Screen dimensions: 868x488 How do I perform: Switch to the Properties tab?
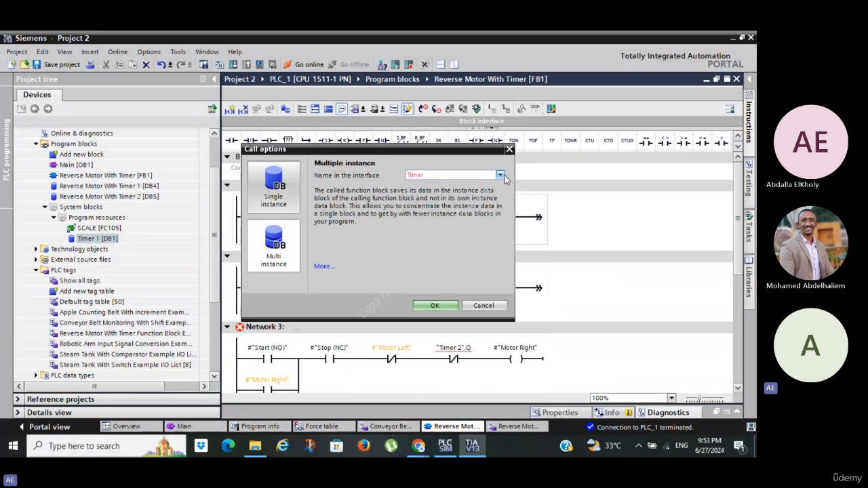click(555, 412)
